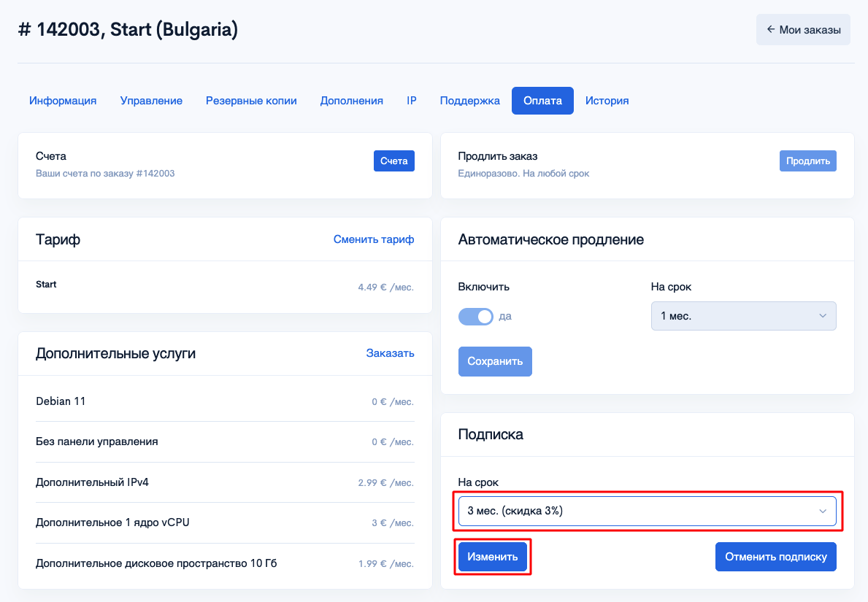Click Дополнительное 1 ядро vCPU row text
868x602 pixels.
112,523
